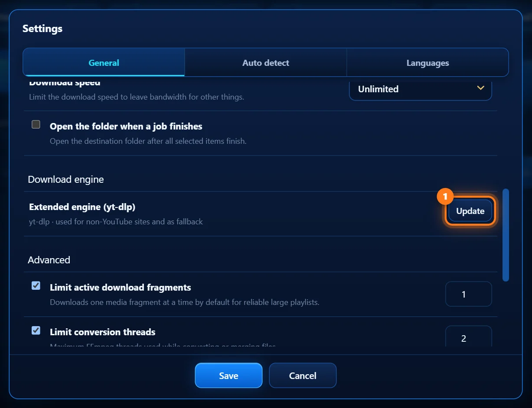Click the Settings dialog title
This screenshot has width=532, height=408.
coord(42,29)
